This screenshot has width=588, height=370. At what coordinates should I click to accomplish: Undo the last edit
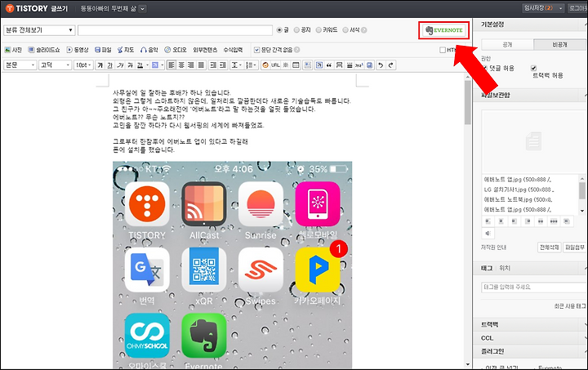[381, 65]
